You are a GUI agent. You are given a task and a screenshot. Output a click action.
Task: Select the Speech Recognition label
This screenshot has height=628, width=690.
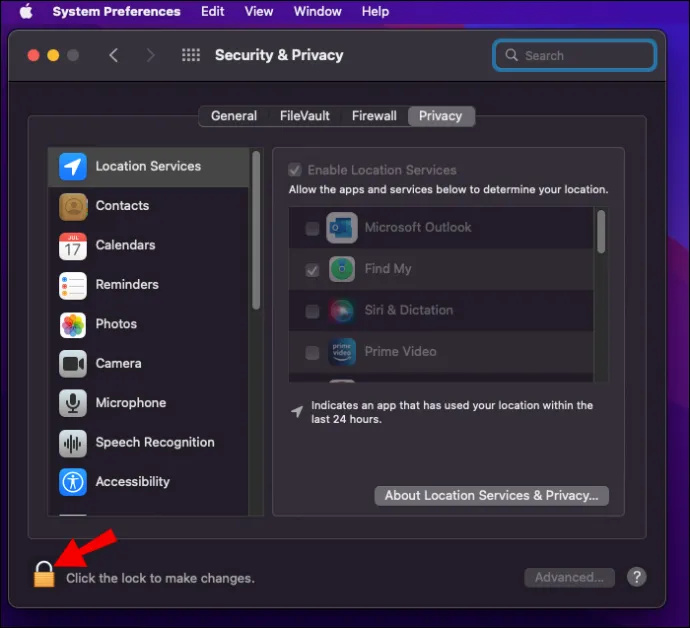tap(155, 442)
